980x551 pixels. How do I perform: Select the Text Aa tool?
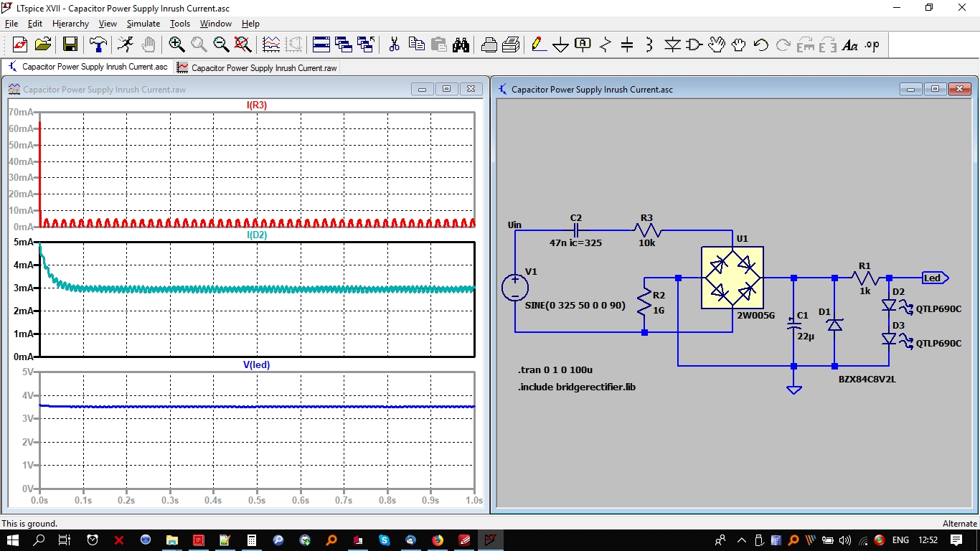pyautogui.click(x=850, y=44)
